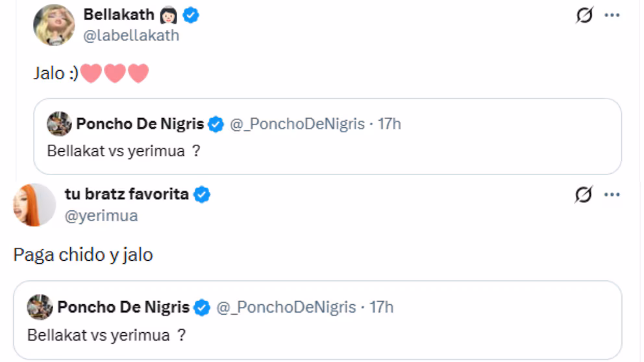This screenshot has width=644, height=362.
Task: Click Bellakath display name
Action: coord(119,14)
